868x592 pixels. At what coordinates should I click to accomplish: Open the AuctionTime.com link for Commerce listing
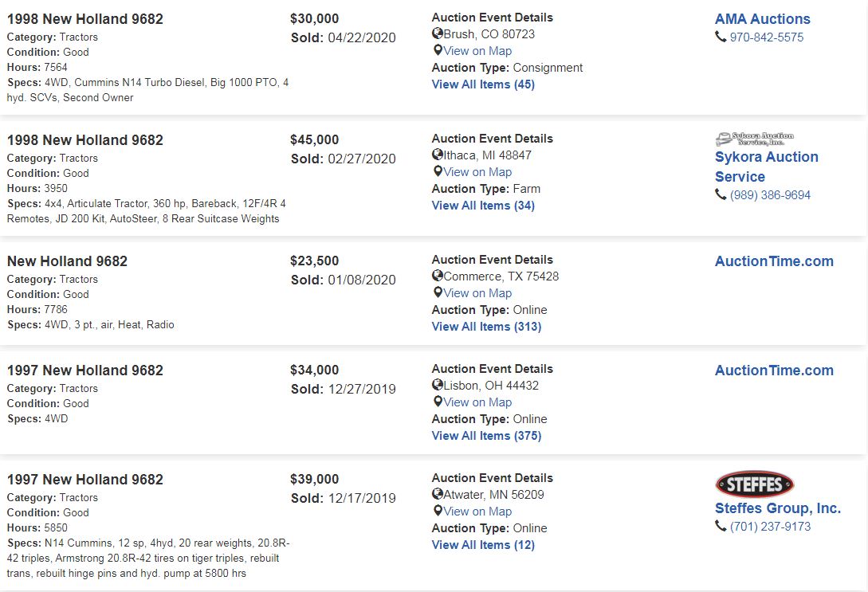tap(774, 261)
